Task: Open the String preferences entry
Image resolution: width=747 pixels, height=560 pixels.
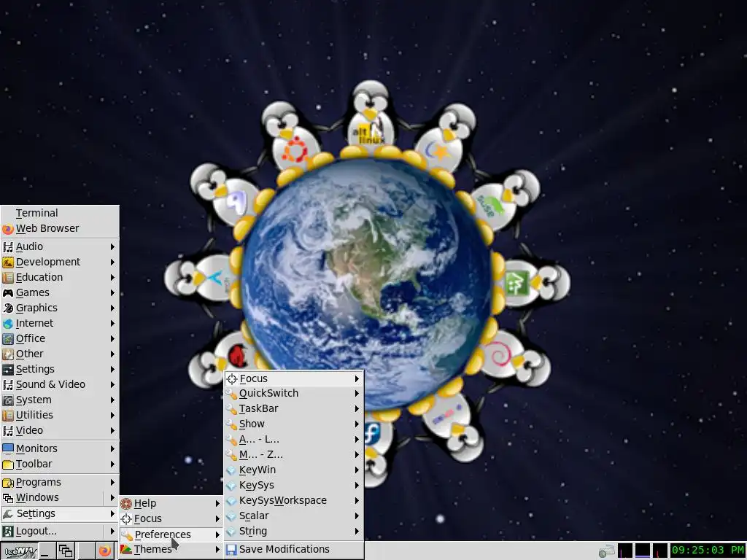Action: pos(293,531)
